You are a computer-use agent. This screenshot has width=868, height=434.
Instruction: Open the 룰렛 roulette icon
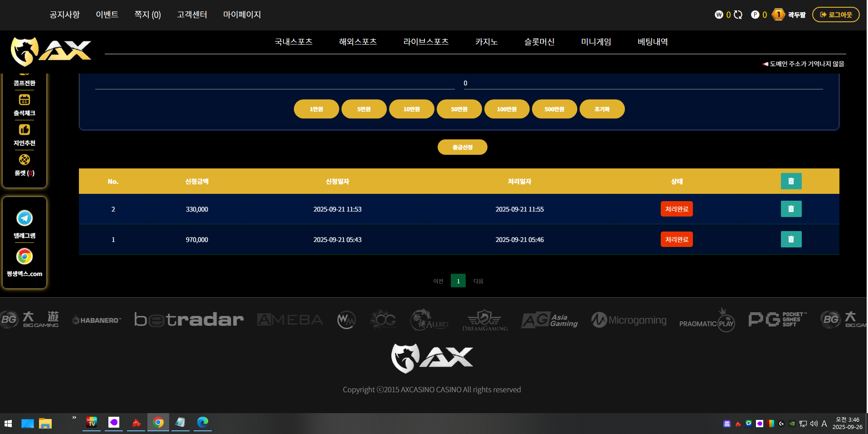[24, 160]
